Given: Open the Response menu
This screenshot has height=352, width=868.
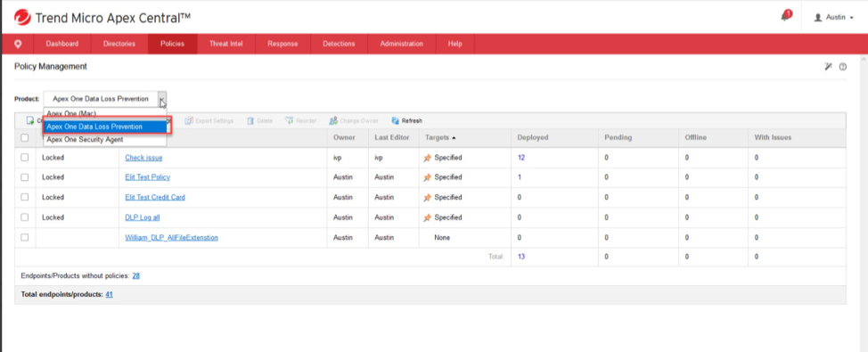Looking at the screenshot, I should click(x=283, y=44).
